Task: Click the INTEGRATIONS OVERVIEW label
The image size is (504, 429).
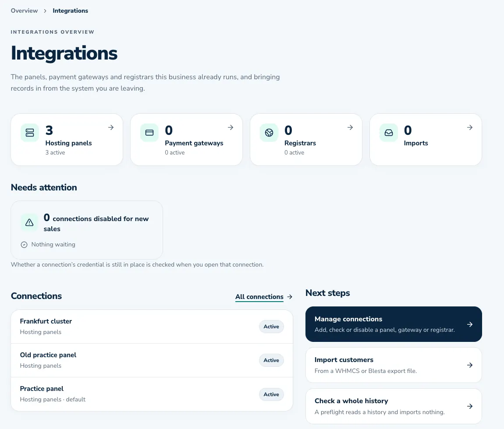Action: (53, 32)
